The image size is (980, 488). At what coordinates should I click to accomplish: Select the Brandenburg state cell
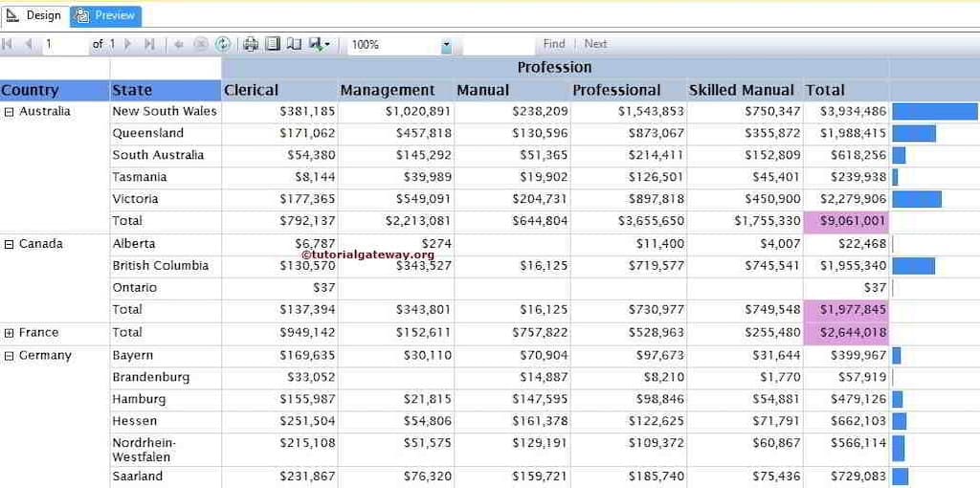(166, 378)
